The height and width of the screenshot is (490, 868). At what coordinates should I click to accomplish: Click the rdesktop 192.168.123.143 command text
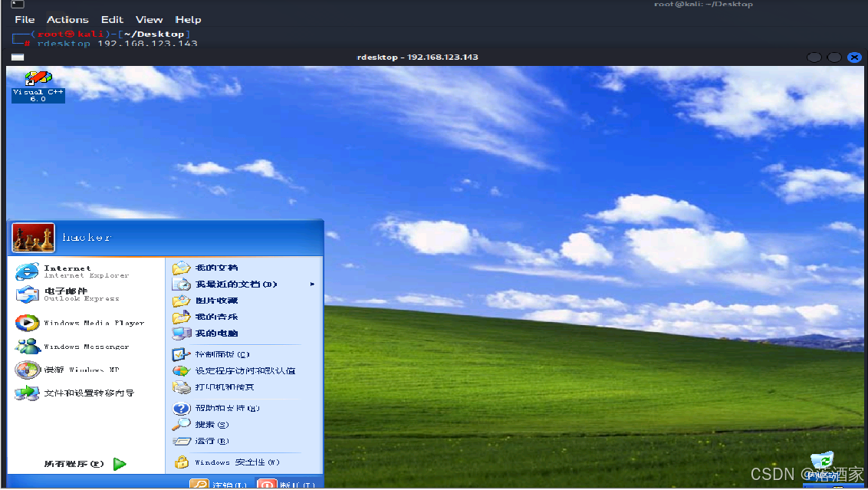[x=117, y=43]
